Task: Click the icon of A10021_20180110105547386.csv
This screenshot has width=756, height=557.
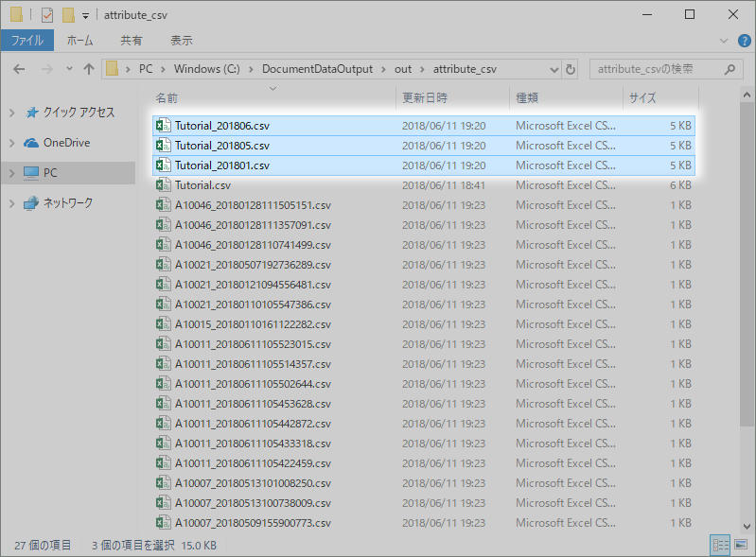Action: click(163, 305)
